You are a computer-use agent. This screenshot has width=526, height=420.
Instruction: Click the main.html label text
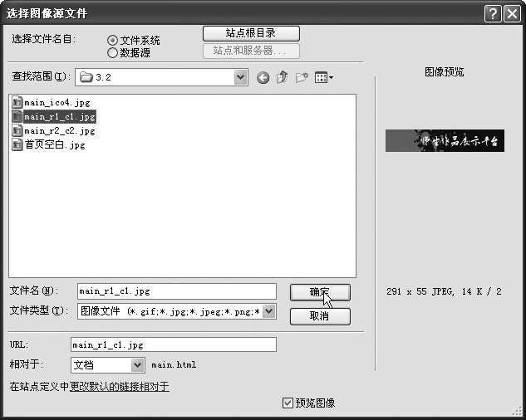pos(174,364)
